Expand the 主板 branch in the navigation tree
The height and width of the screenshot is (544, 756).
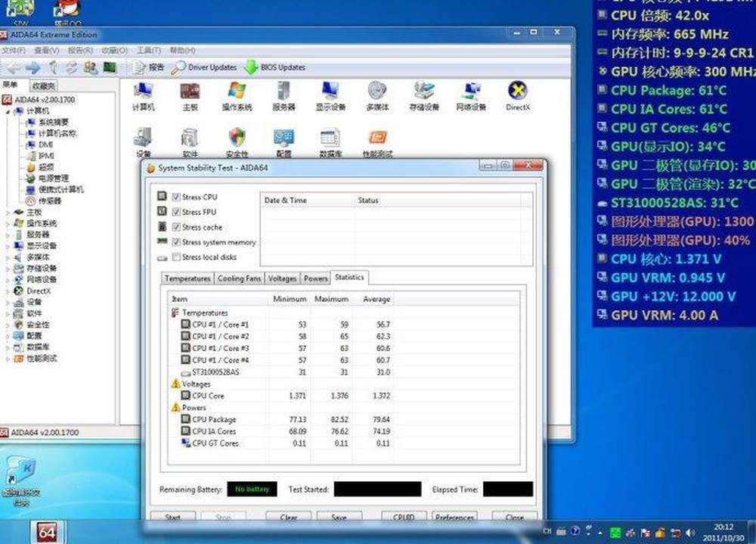click(8, 213)
